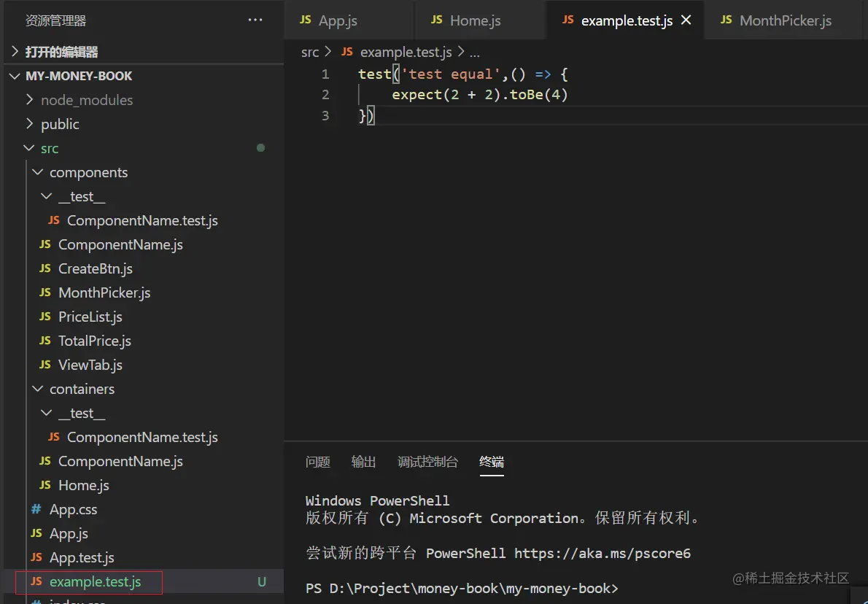Place cursor on expect(2 + 2).toBe(4) line
Viewport: 868px width, 604px height.
pyautogui.click(x=480, y=96)
